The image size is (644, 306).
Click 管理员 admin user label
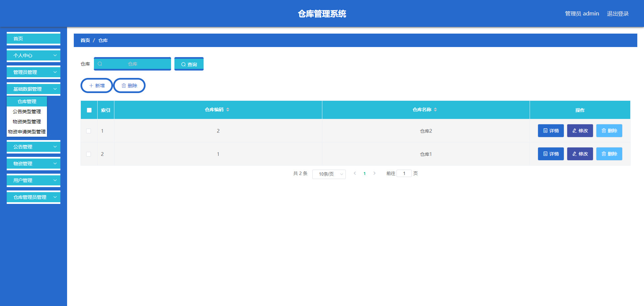(x=582, y=13)
